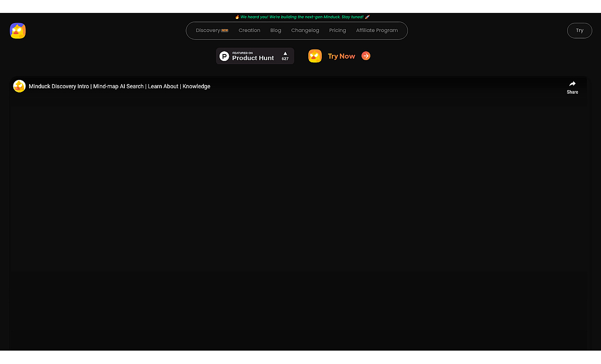Open the video title Minduck Discovery Intro
This screenshot has width=601, height=364.
[119, 86]
